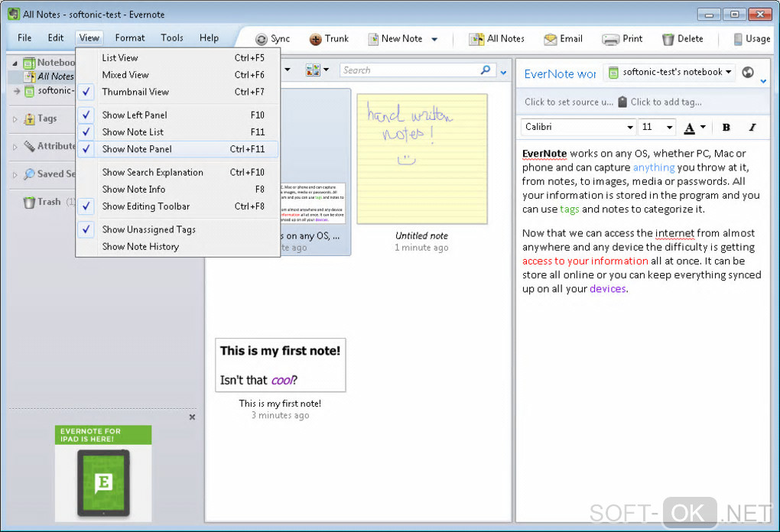Open the Help menu

pyautogui.click(x=209, y=37)
